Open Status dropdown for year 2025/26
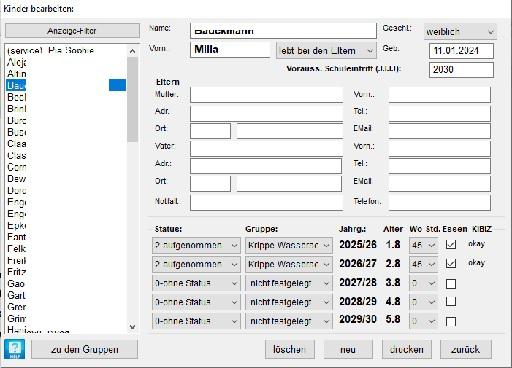The height and width of the screenshot is (368, 512). tap(196, 245)
